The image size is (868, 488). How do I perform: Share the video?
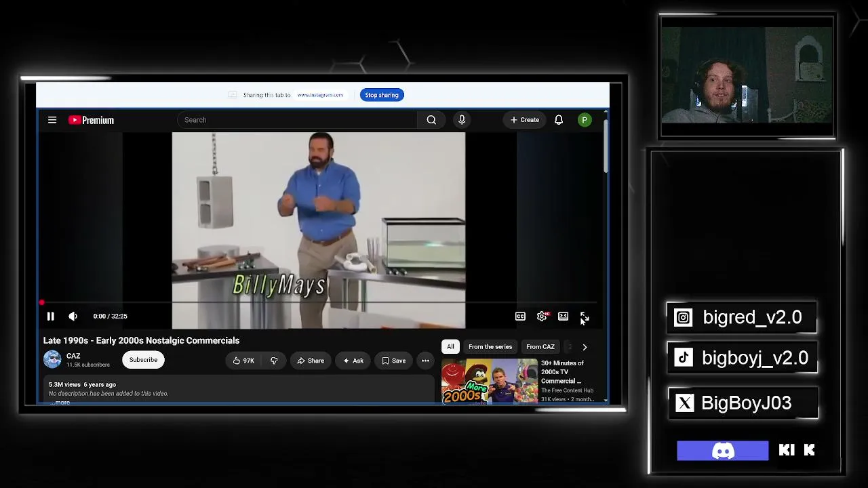pyautogui.click(x=311, y=361)
